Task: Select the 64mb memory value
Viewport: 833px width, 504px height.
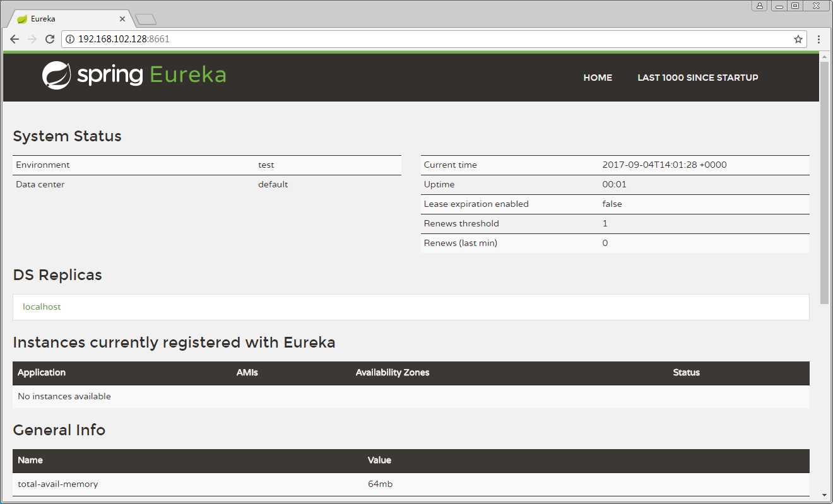Action: click(381, 484)
